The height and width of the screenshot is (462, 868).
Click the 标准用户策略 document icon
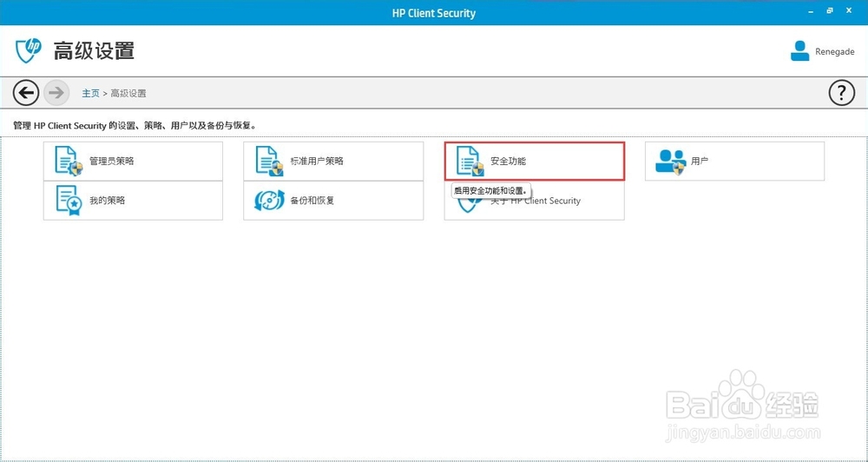[x=269, y=162]
